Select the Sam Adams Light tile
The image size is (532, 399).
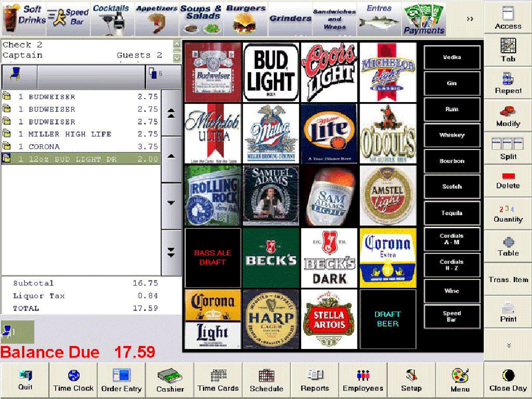(329, 195)
